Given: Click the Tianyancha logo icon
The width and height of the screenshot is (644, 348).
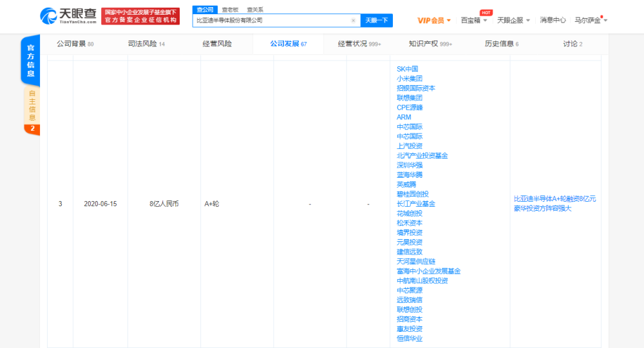Looking at the screenshot, I should click(x=48, y=16).
